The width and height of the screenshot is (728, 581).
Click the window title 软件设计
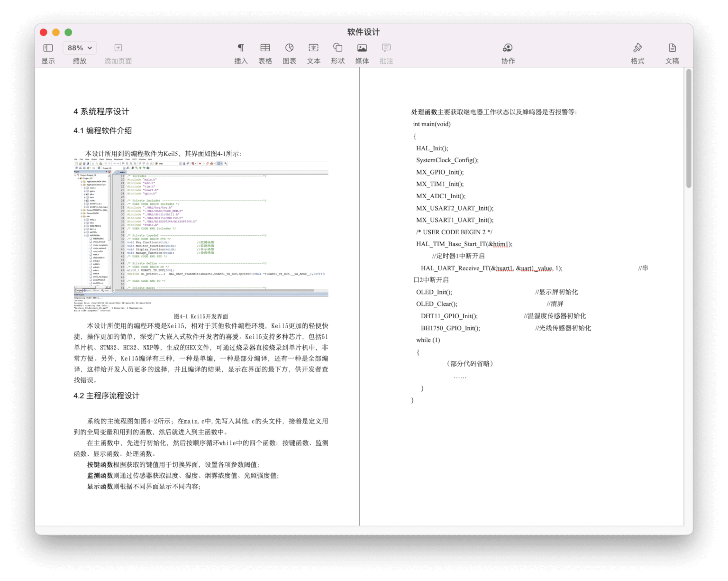point(364,32)
